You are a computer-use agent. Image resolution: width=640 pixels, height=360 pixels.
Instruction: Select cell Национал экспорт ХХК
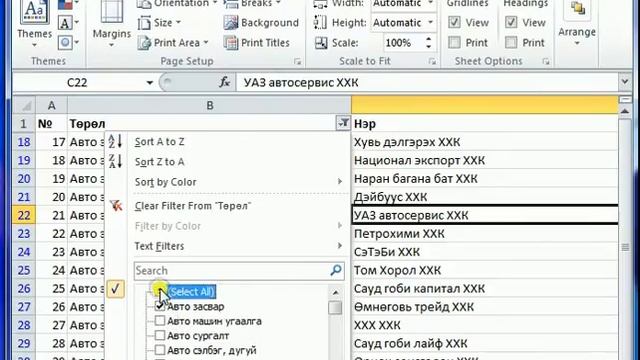tap(485, 160)
